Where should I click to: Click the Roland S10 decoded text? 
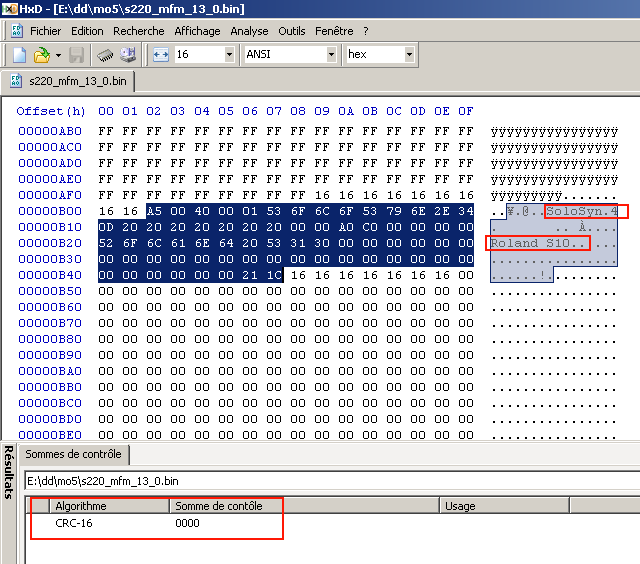coord(530,243)
